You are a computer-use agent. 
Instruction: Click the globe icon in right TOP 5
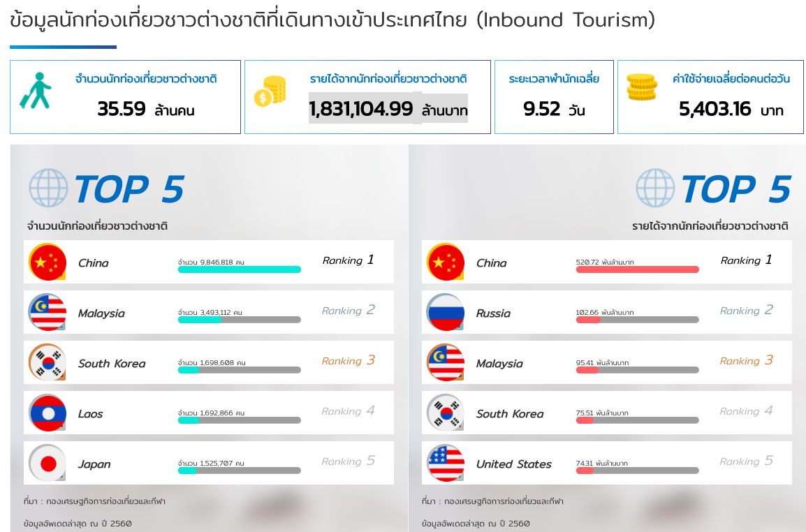pos(655,188)
